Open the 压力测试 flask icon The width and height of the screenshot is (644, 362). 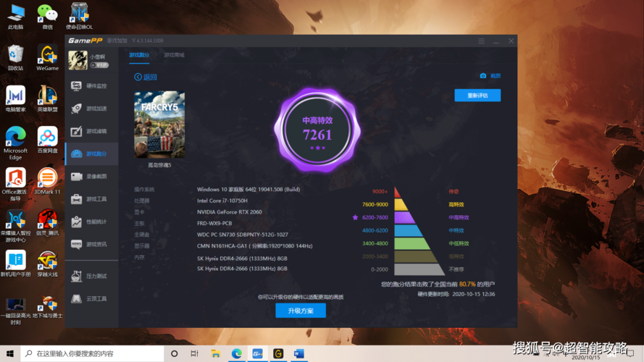76,276
